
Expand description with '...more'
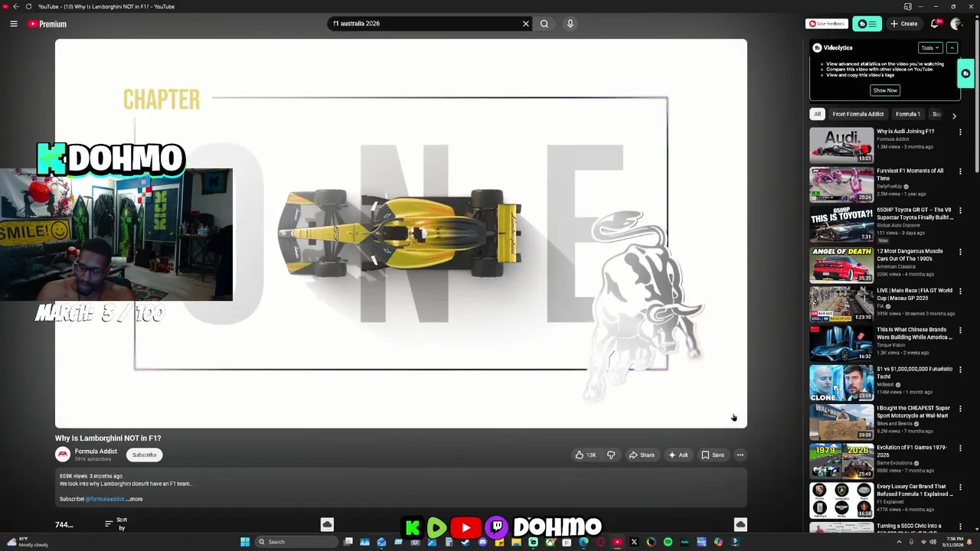click(x=135, y=499)
